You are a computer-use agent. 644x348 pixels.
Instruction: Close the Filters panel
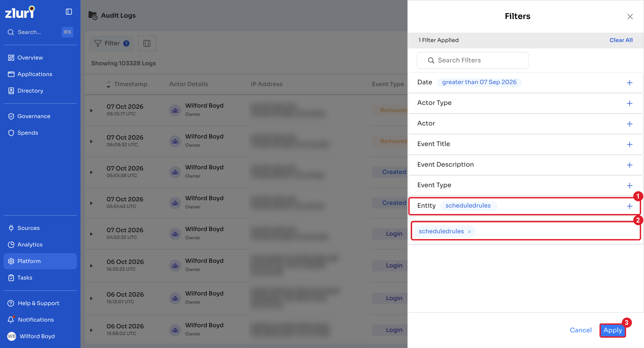pos(630,17)
